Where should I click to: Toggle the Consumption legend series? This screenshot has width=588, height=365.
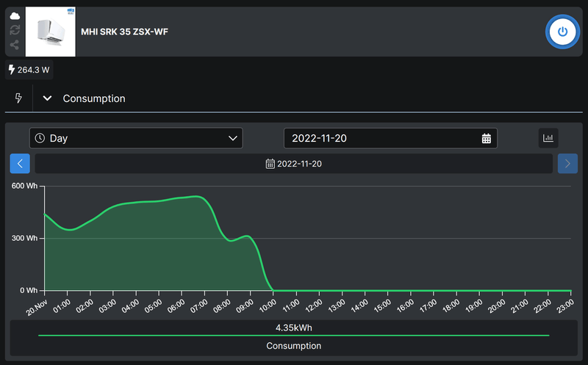tap(293, 346)
